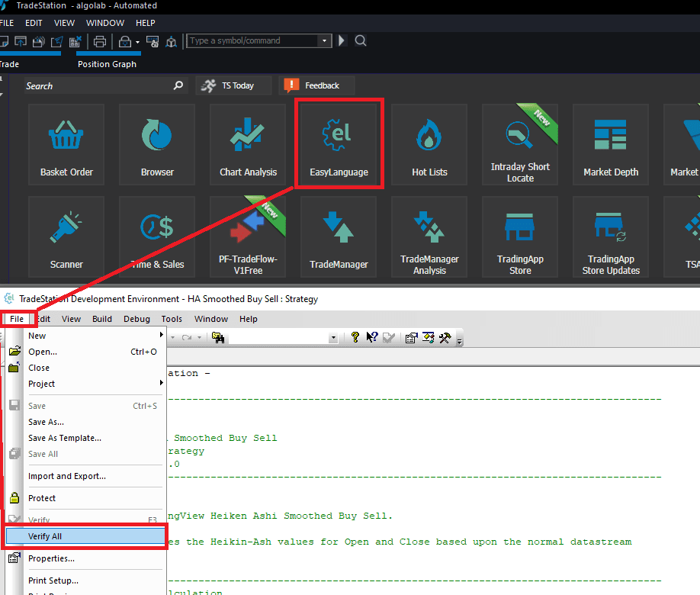Click the properties icon in editor toolbar
This screenshot has width=700, height=595.
coord(412,338)
